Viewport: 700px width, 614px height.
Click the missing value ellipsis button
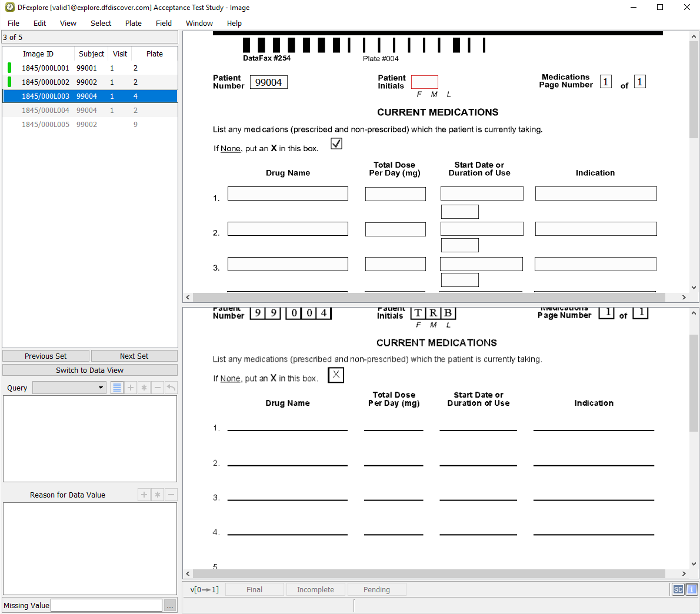click(170, 606)
